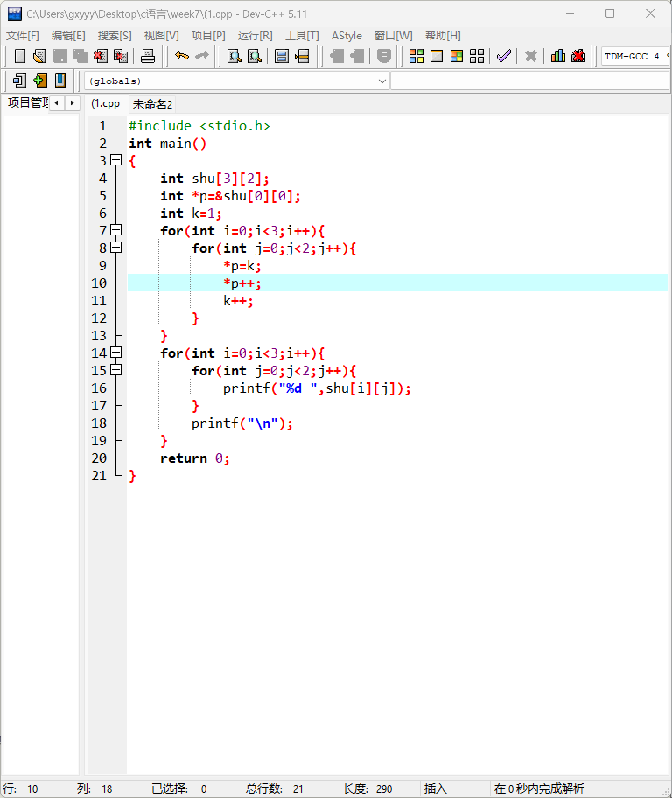Click the Delete profiling information icon

tap(578, 56)
